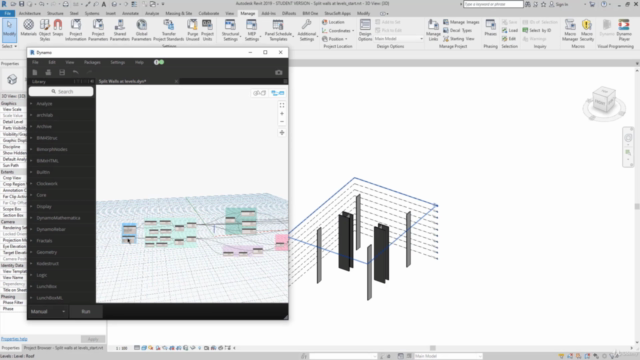Click camera export icon in Dynamo
The image size is (640, 360).
click(279, 72)
